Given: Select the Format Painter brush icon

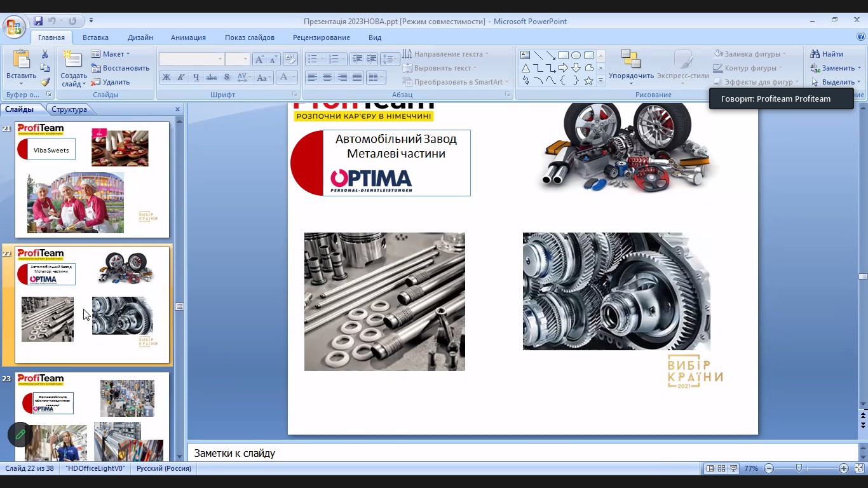Looking at the screenshot, I should click(45, 82).
